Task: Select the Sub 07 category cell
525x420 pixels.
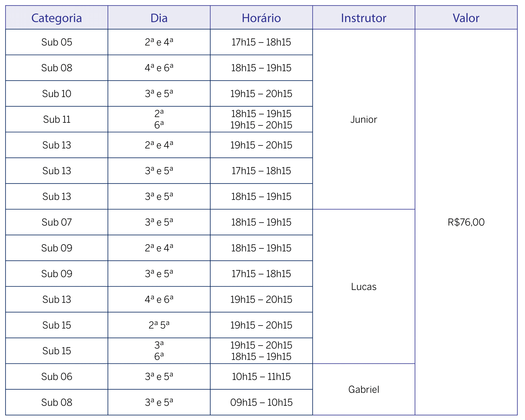Action: coord(56,222)
